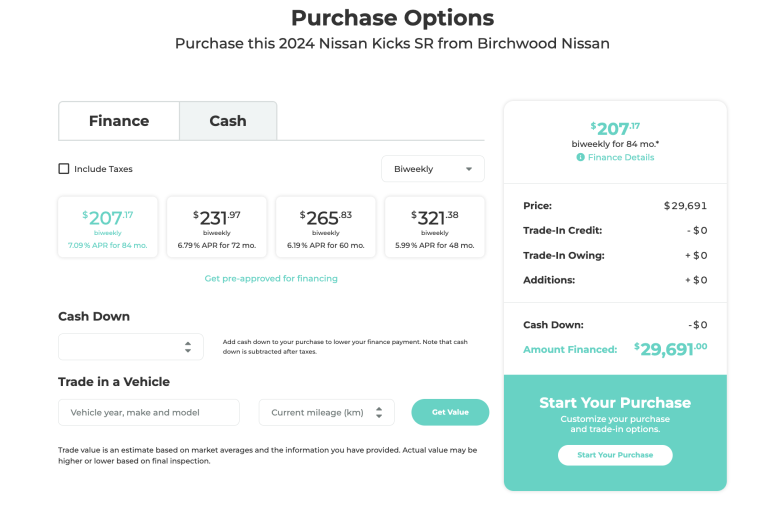
Task: Click the Cash Down: summary label
Action: [553, 325]
